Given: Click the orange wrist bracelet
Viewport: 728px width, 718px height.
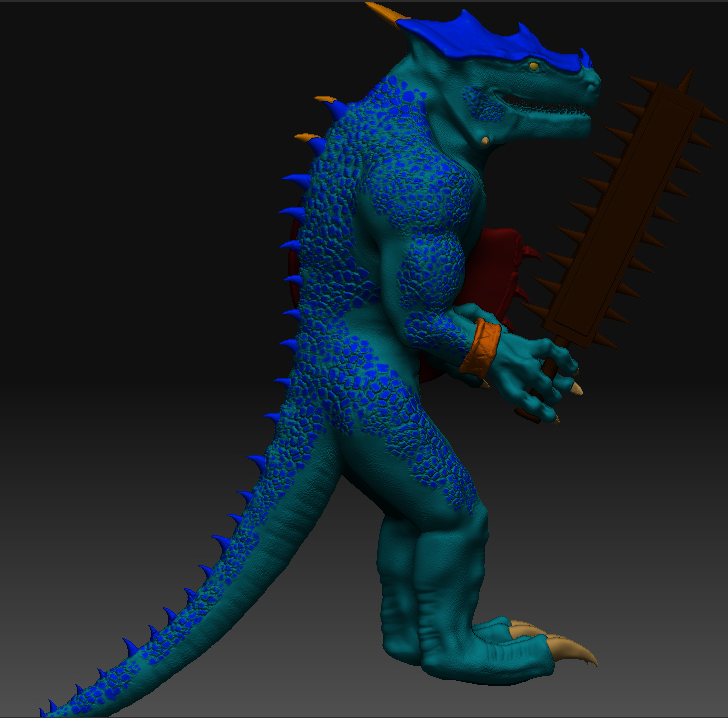Looking at the screenshot, I should coord(481,348).
